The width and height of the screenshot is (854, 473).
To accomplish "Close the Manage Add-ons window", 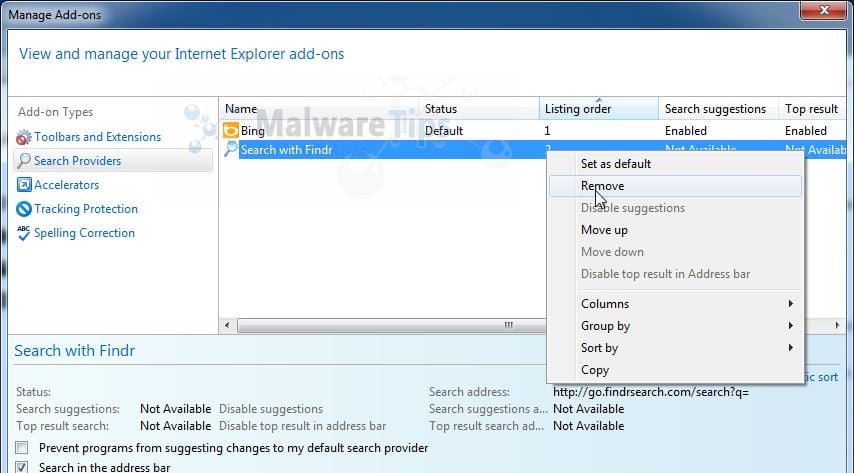I will pos(824,10).
